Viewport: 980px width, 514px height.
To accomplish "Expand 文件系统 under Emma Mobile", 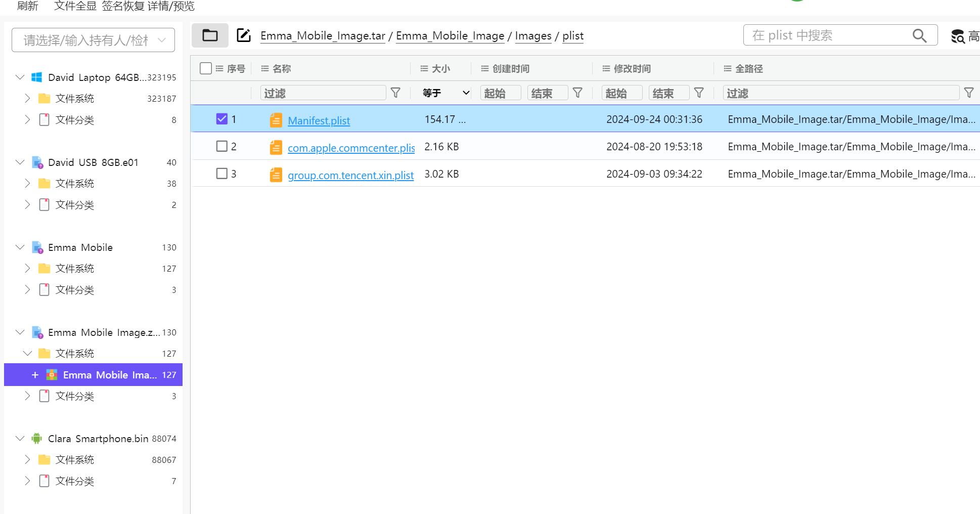I will 27,268.
